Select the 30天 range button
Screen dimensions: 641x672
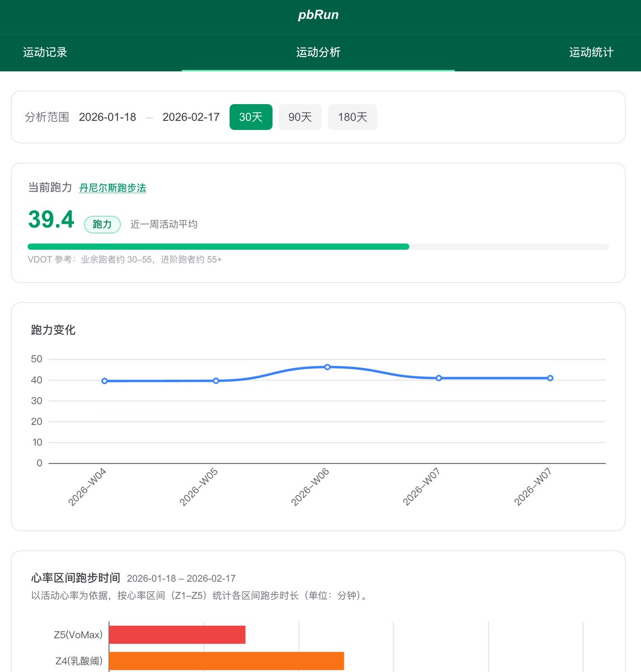tap(251, 117)
